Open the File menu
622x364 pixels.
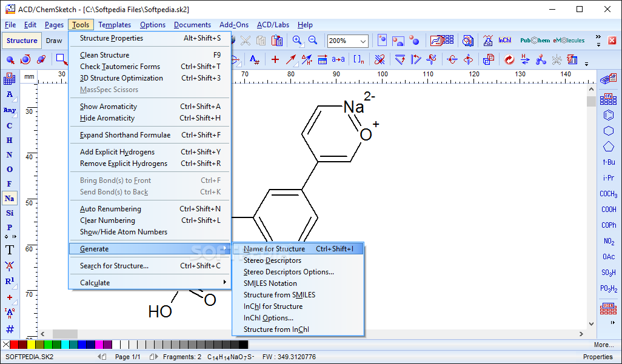tap(10, 25)
